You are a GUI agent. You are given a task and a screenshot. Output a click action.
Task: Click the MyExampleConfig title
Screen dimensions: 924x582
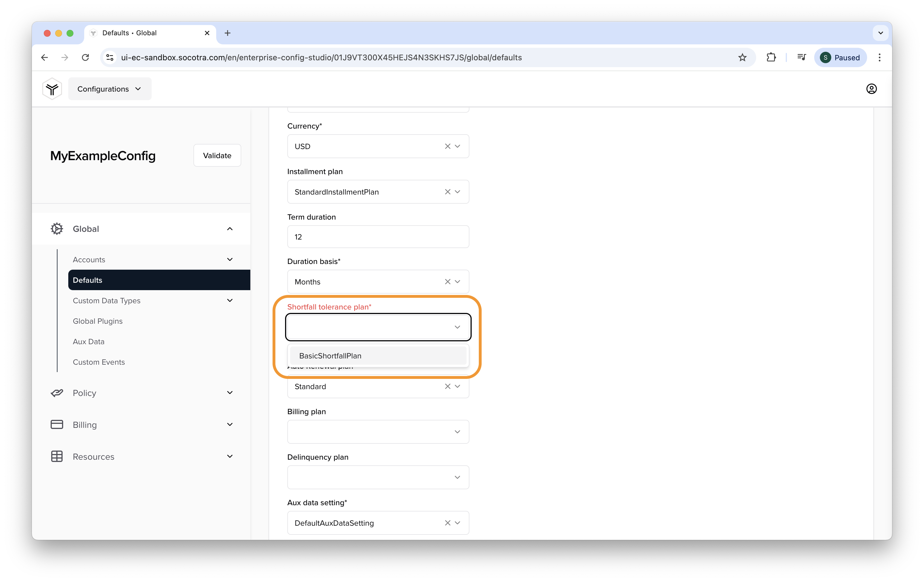pyautogui.click(x=103, y=156)
